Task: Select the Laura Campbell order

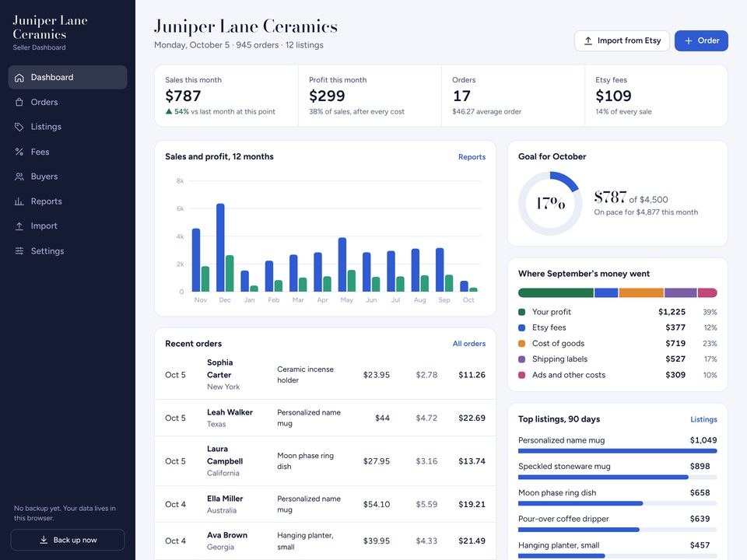Action: (x=325, y=461)
